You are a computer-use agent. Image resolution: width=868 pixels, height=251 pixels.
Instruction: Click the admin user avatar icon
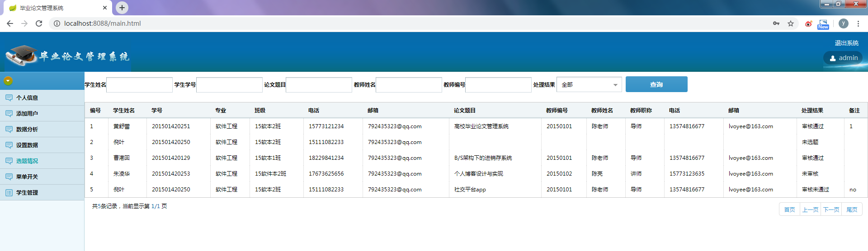[833, 58]
